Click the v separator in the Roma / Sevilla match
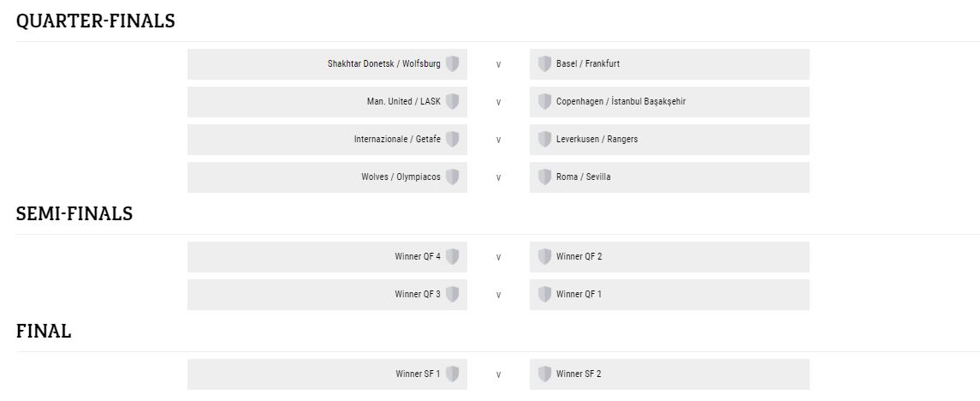 click(x=498, y=177)
